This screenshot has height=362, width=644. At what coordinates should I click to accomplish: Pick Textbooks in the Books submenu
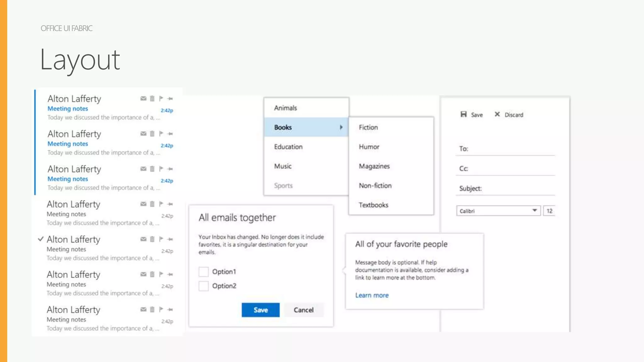[391, 205]
